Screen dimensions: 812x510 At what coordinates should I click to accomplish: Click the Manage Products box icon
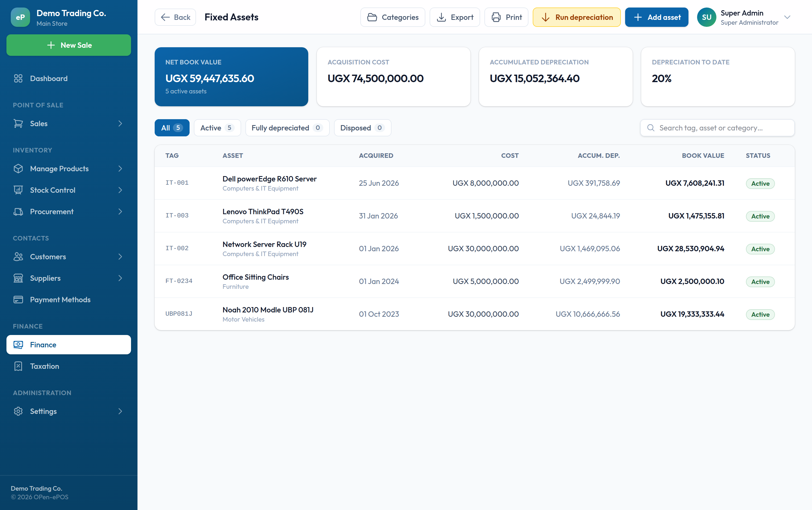point(18,169)
